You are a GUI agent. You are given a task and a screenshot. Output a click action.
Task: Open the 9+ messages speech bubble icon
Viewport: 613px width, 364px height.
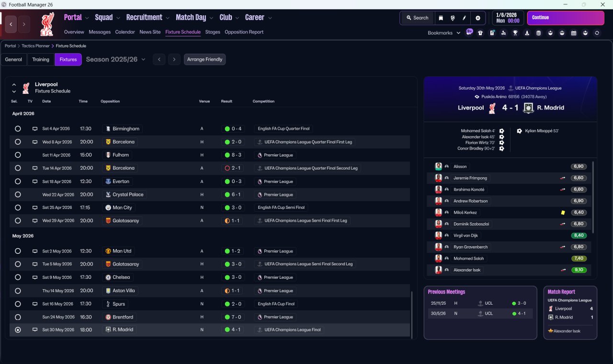(469, 33)
